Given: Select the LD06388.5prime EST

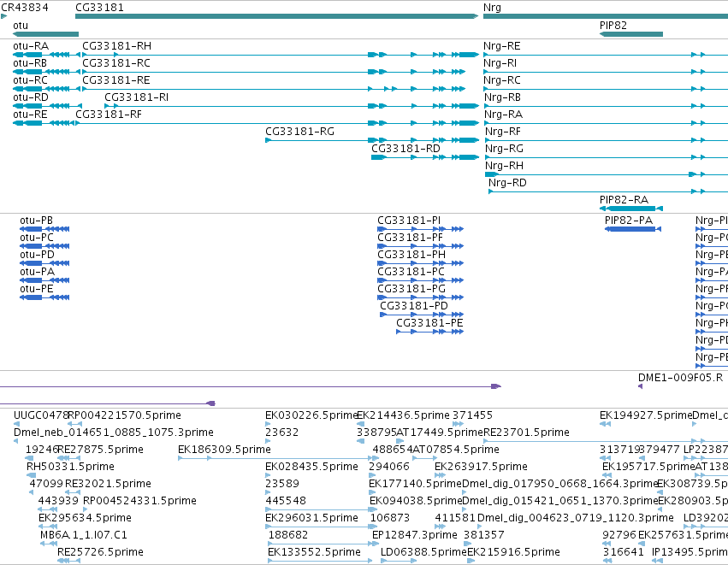Looking at the screenshot, I should [399, 561].
